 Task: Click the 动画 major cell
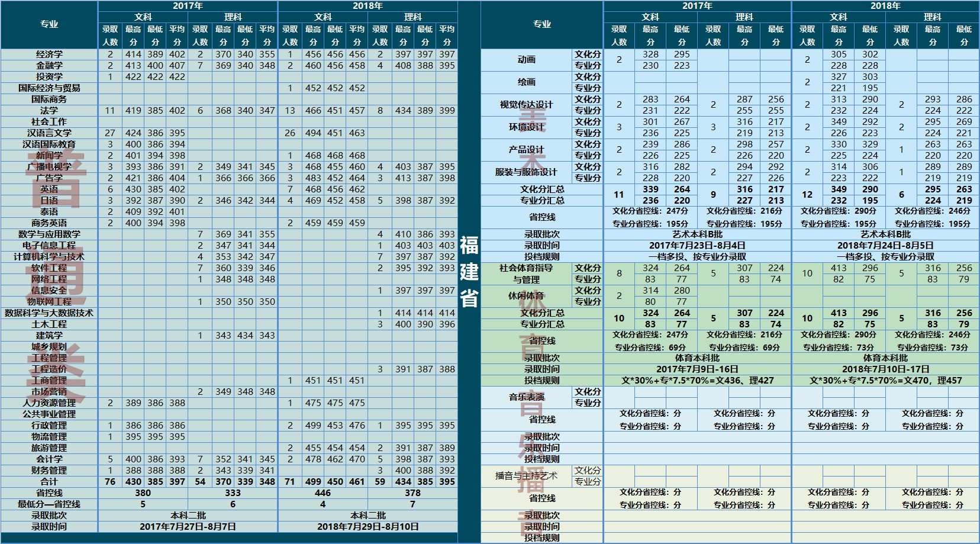526,60
